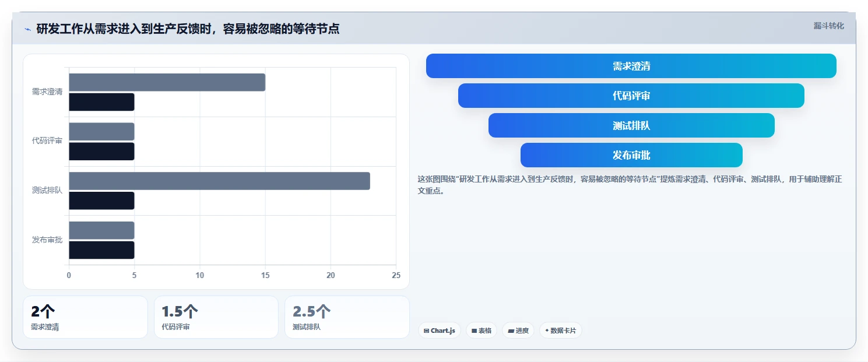Click the 2.5个 测试排队 stat card
This screenshot has height=362, width=868.
click(347, 317)
